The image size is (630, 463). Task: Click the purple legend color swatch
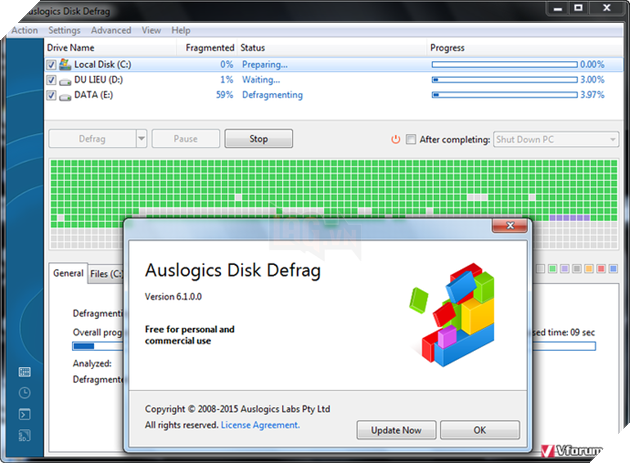pyautogui.click(x=565, y=268)
